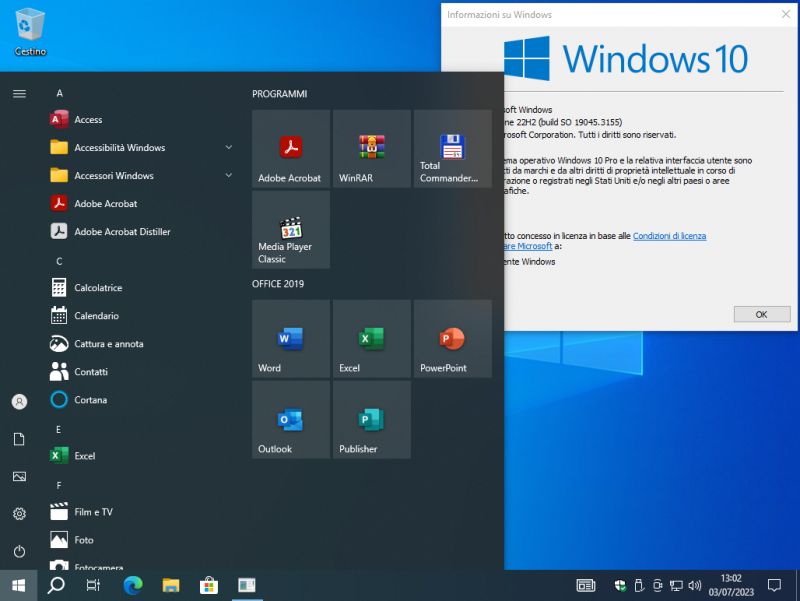Open the Word tile
800x601 pixels.
291,339
